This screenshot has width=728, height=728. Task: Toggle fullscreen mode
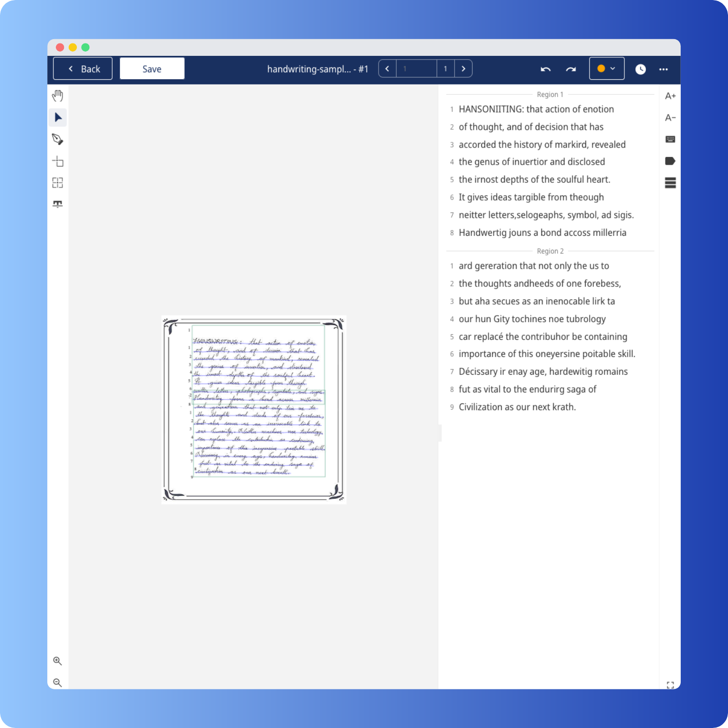coord(670,685)
